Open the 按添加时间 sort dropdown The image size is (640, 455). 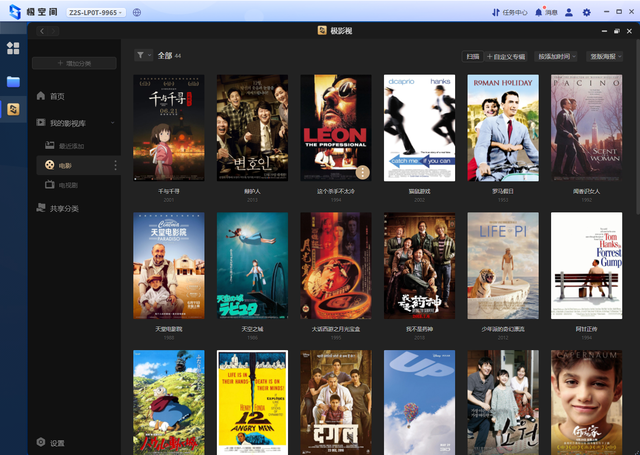pyautogui.click(x=556, y=56)
